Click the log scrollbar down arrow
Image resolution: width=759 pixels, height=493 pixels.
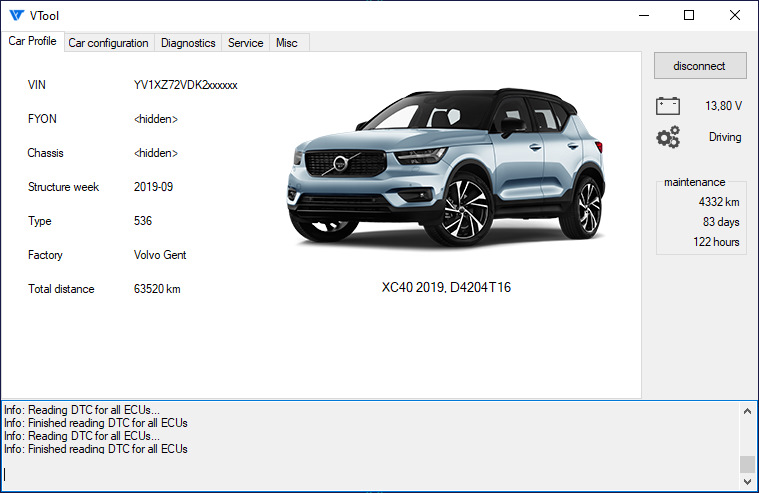click(747, 482)
